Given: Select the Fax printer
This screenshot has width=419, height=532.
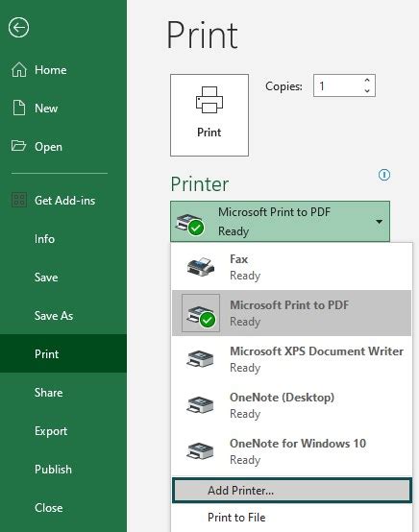Looking at the screenshot, I should [x=292, y=267].
